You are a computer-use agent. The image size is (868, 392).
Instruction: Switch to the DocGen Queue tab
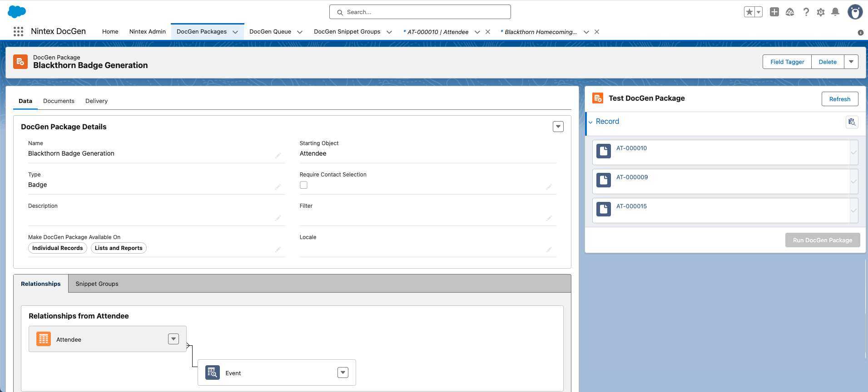pyautogui.click(x=270, y=32)
